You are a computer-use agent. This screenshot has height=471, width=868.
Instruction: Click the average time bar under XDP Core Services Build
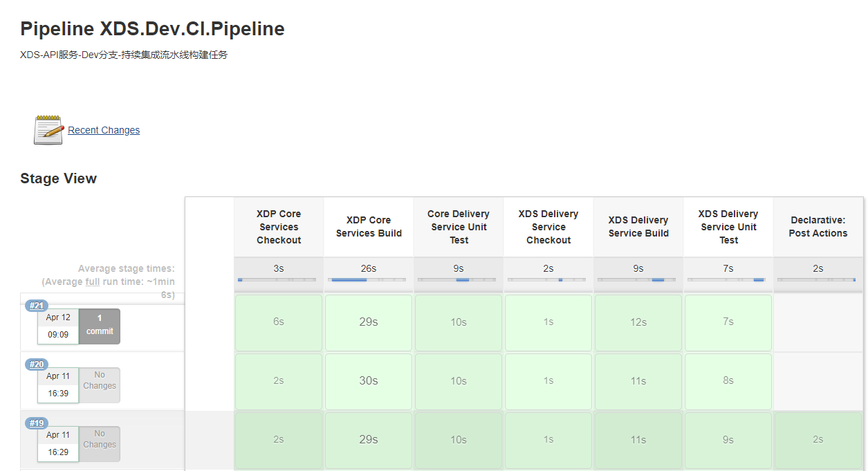(368, 279)
